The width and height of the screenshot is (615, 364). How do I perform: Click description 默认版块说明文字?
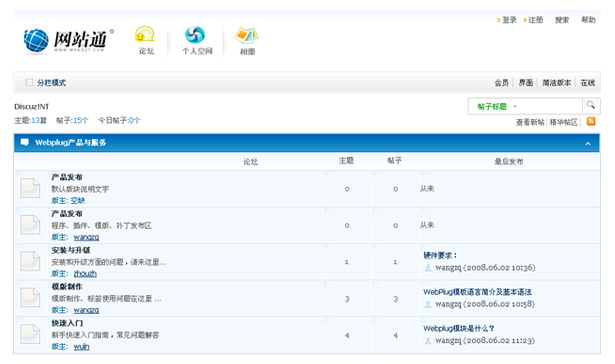pos(80,189)
